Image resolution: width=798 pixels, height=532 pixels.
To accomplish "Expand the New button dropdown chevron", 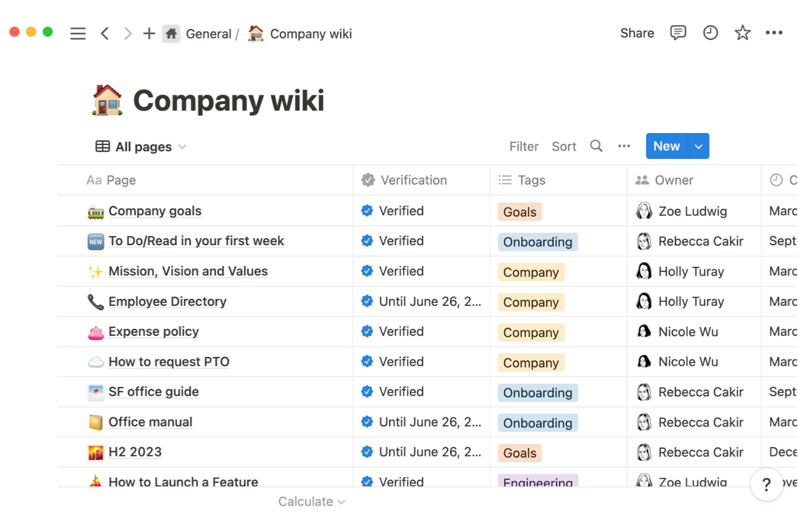I will click(x=698, y=146).
